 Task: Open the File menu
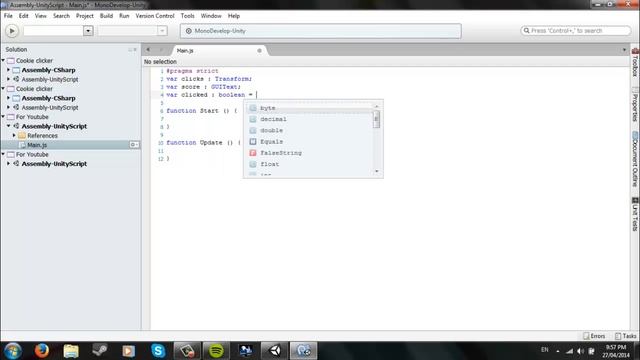pyautogui.click(x=8, y=16)
